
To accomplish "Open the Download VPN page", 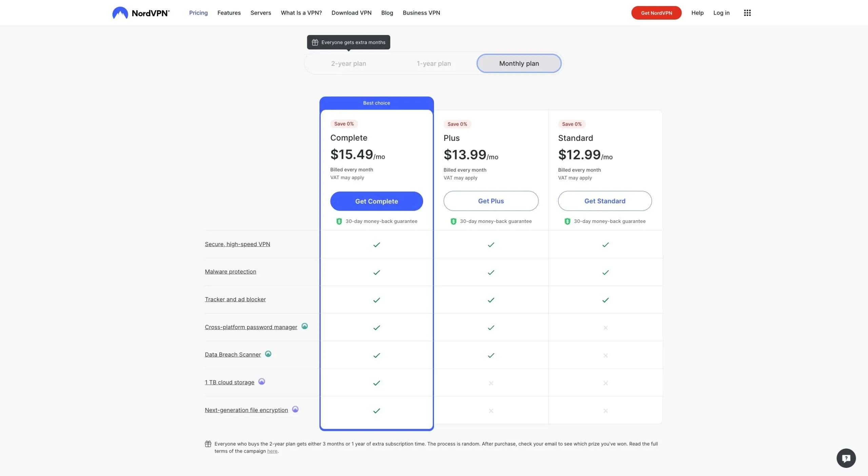I will [351, 13].
